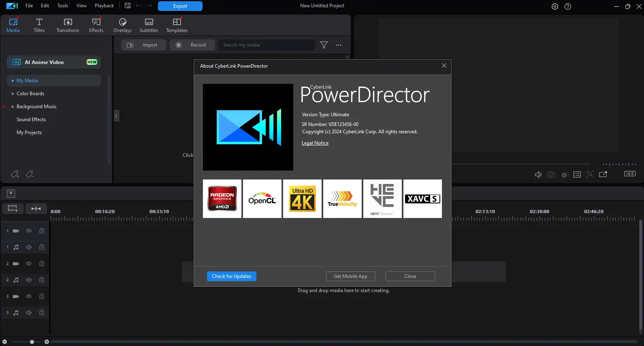Click the timeline zoom slider handle
The width and height of the screenshot is (644, 346).
click(x=32, y=342)
